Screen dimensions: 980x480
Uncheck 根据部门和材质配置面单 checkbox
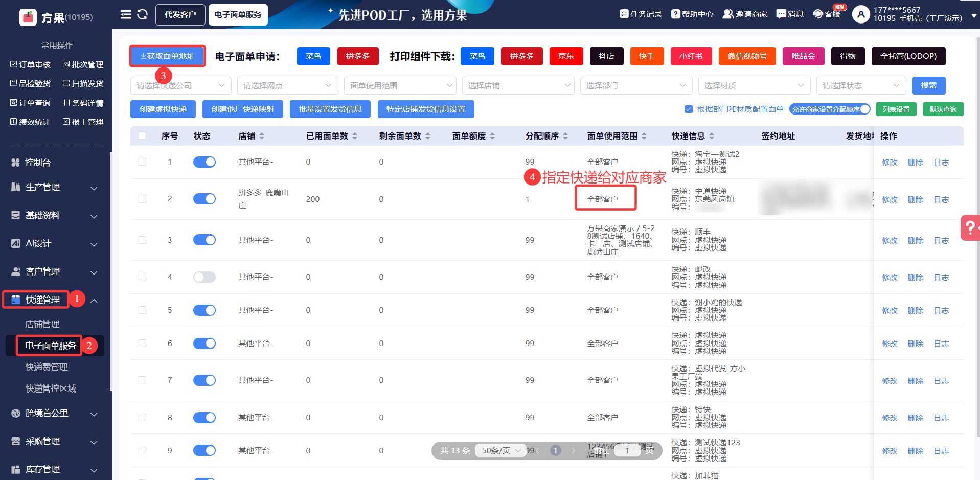click(x=689, y=109)
